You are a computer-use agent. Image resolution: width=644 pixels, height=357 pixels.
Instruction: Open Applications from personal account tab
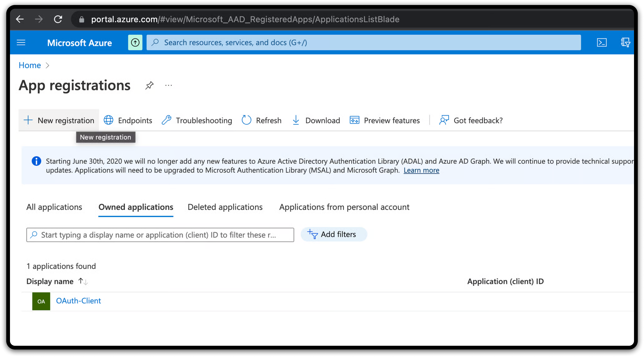coord(344,207)
